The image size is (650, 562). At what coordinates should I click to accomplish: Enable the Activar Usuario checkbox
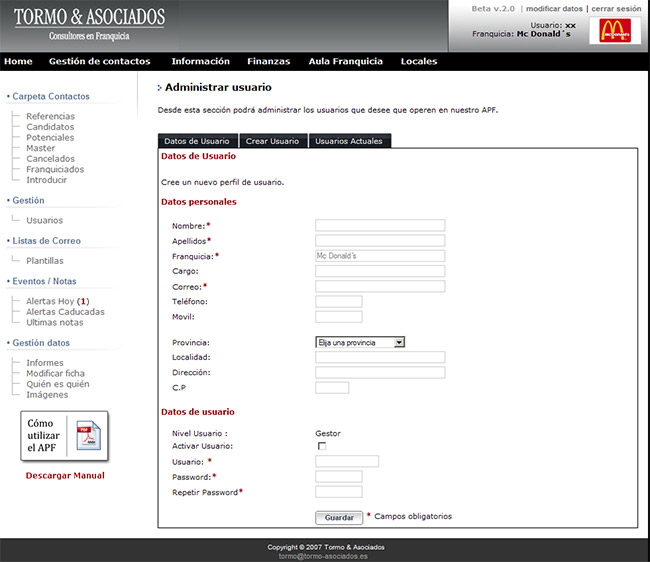tap(321, 446)
